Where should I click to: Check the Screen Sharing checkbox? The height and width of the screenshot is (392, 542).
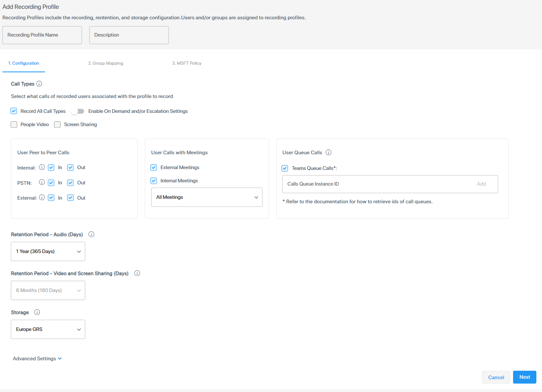[57, 125]
